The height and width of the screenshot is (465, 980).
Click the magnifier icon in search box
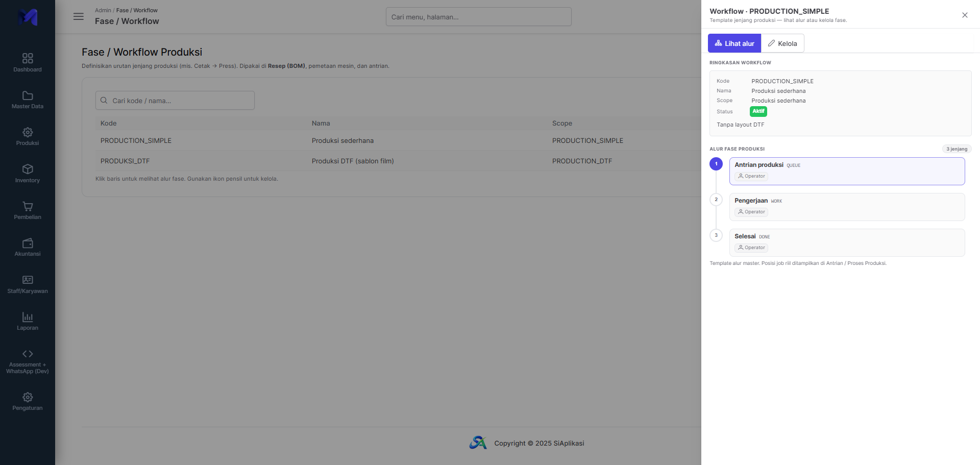[104, 101]
